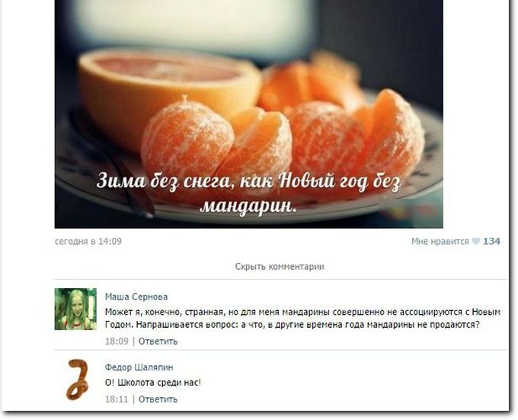Click the 18:09 comment timestamp
518x420 pixels.
click(x=117, y=341)
